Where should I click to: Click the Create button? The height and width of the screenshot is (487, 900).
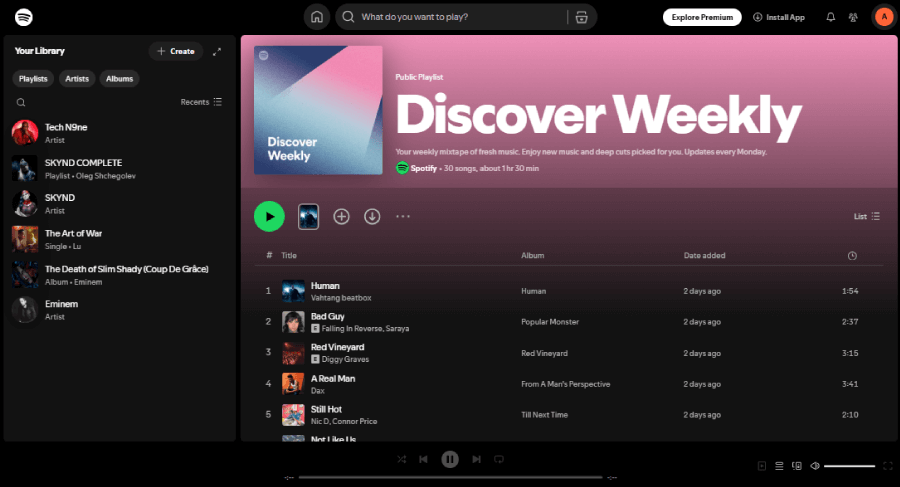coord(176,51)
